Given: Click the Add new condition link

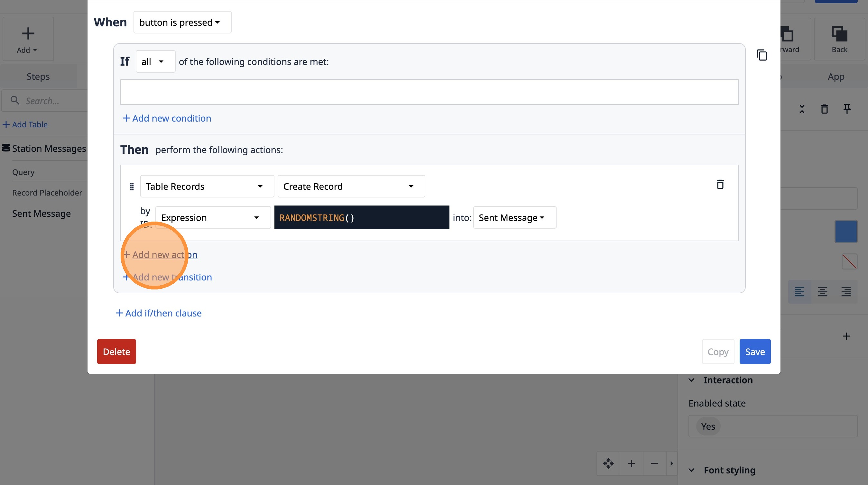Looking at the screenshot, I should pos(167,118).
